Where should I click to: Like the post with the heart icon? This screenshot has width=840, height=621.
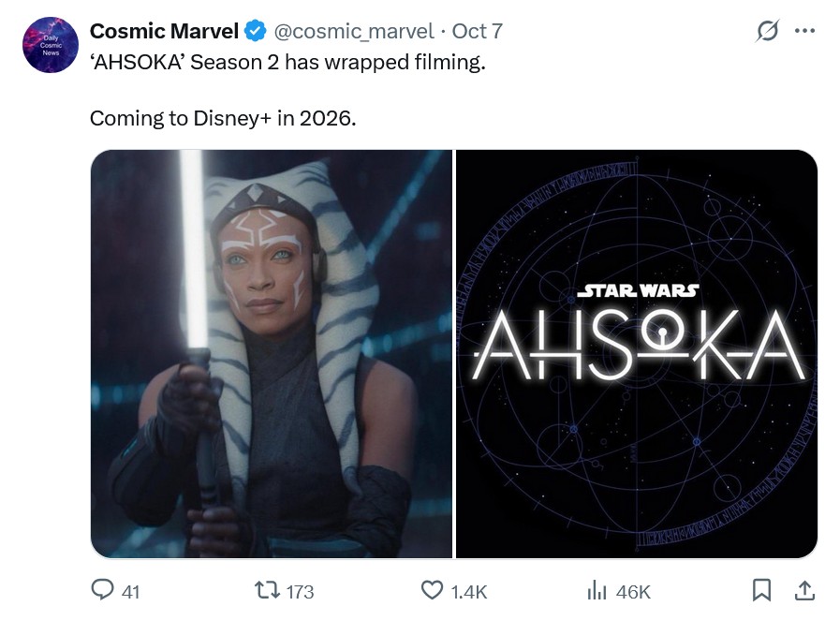[432, 590]
